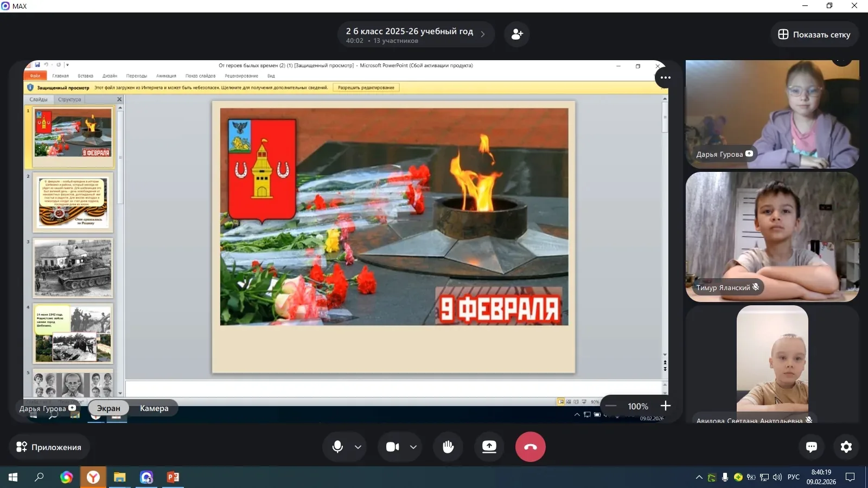
Task: Zoom in shared screen with plus icon
Action: coord(666,406)
